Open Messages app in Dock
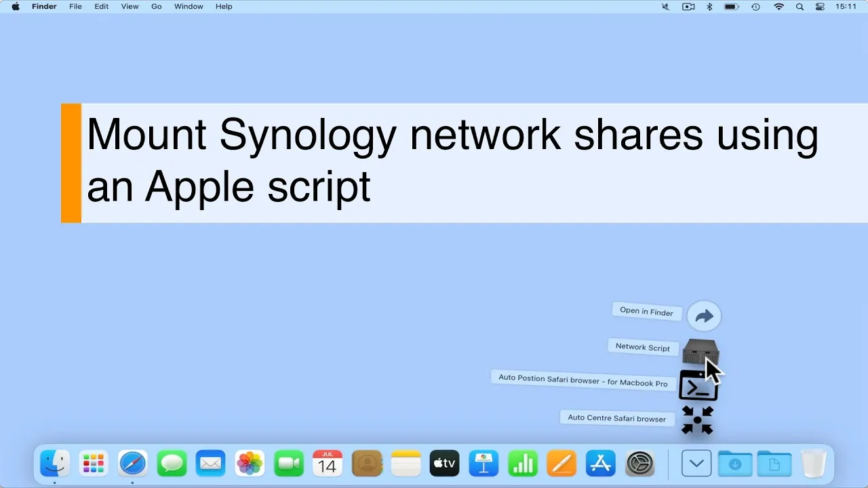The image size is (868, 488). [172, 464]
